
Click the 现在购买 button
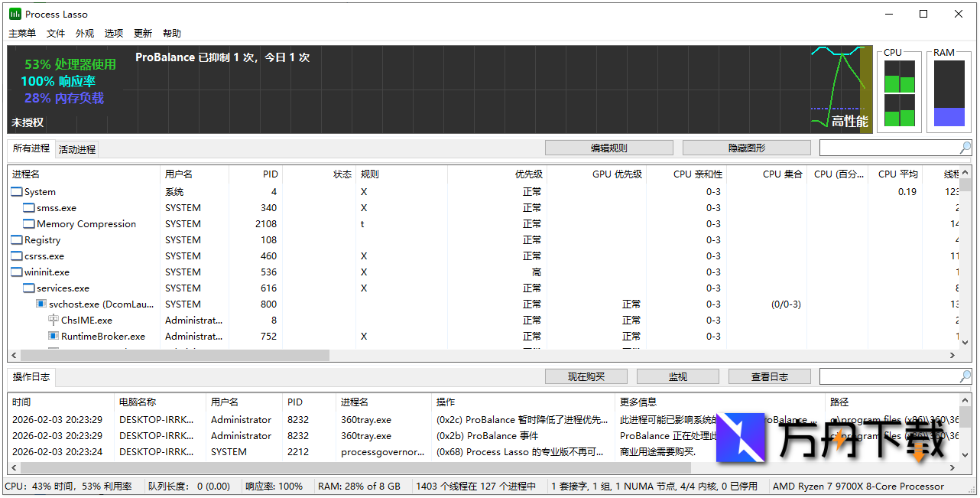586,376
